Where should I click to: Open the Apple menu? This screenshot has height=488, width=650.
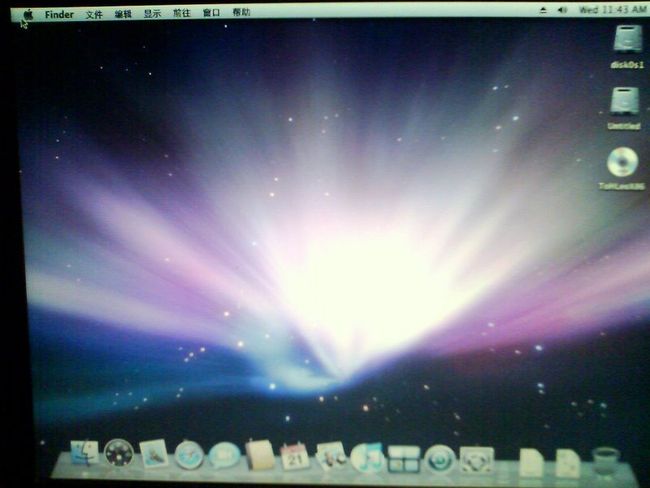pyautogui.click(x=28, y=15)
